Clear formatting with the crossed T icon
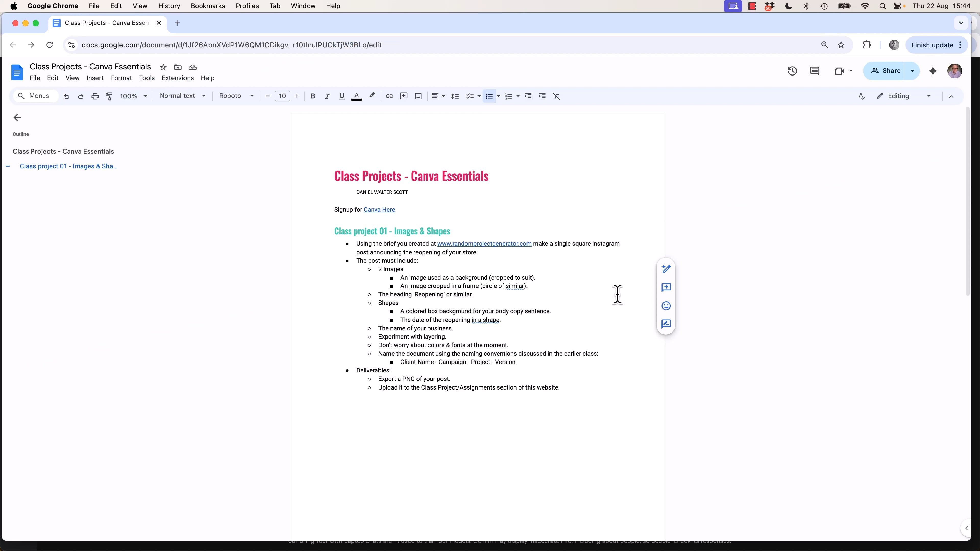The width and height of the screenshot is (980, 551). click(557, 96)
